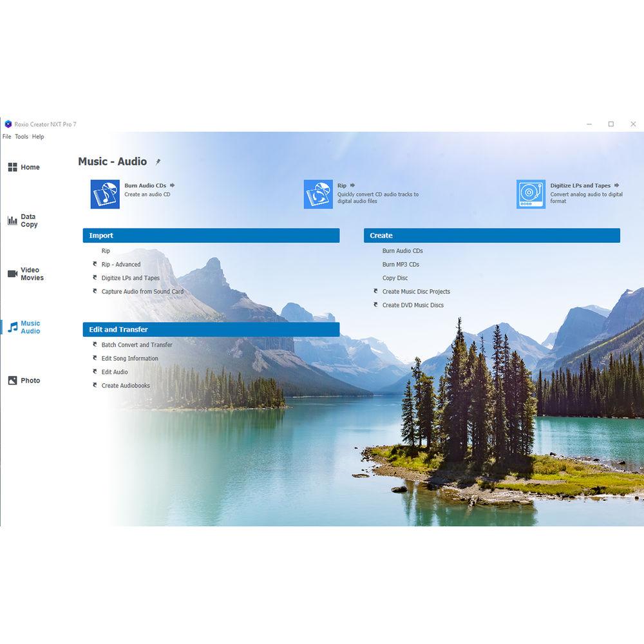Image resolution: width=644 pixels, height=644 pixels.
Task: Click the Roxio Creator app icon in title bar
Action: 8,124
